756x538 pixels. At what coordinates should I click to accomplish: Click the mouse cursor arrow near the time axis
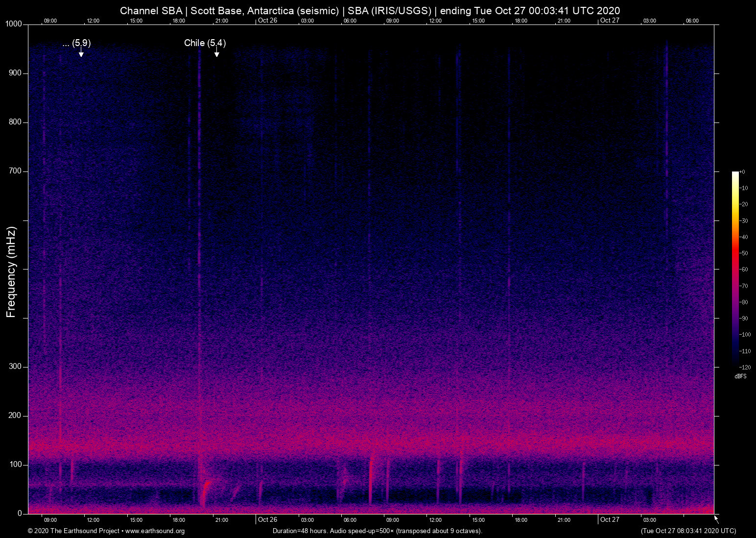pos(716,518)
